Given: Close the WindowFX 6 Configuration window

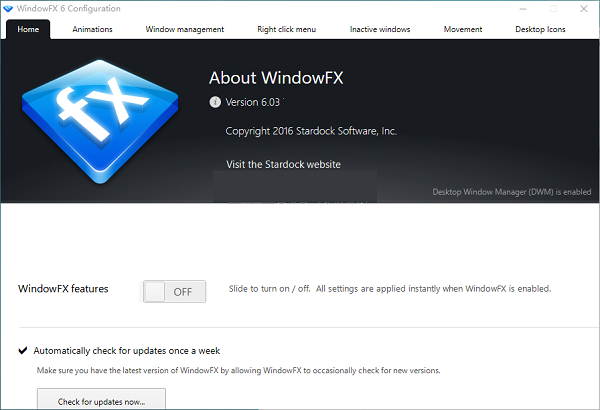Looking at the screenshot, I should (x=584, y=8).
